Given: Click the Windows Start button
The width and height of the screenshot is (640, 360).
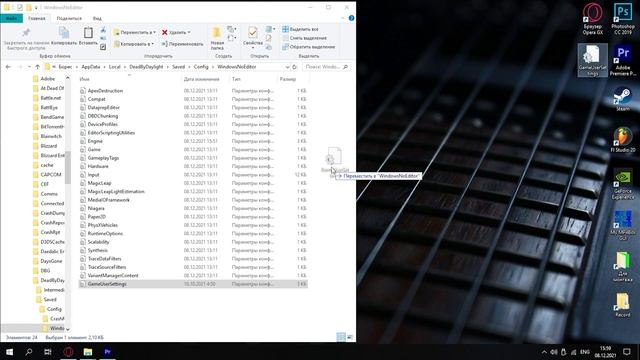Looking at the screenshot, I should (9, 351).
